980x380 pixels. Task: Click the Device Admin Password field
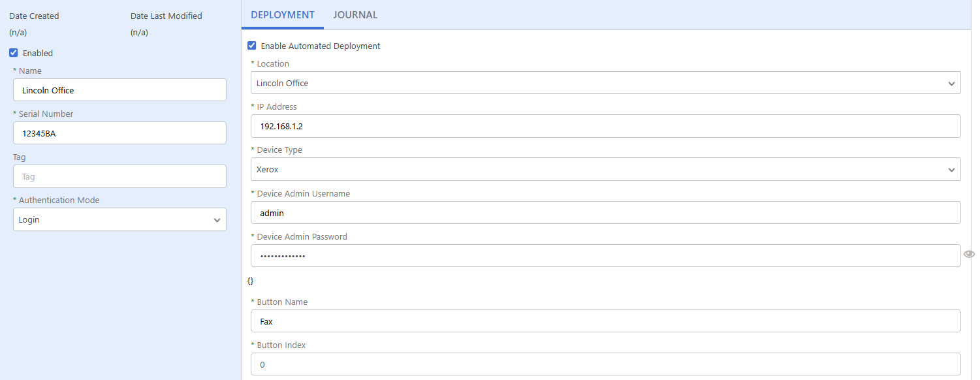605,256
